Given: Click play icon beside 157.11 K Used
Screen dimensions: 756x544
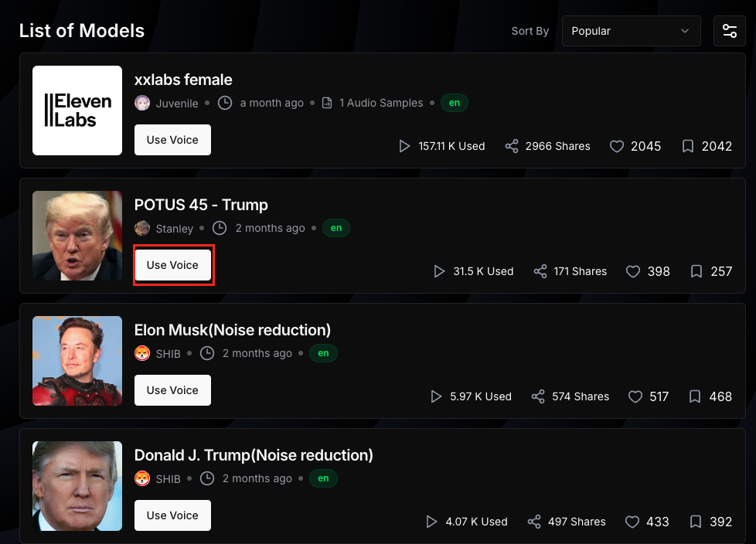Looking at the screenshot, I should pyautogui.click(x=404, y=146).
